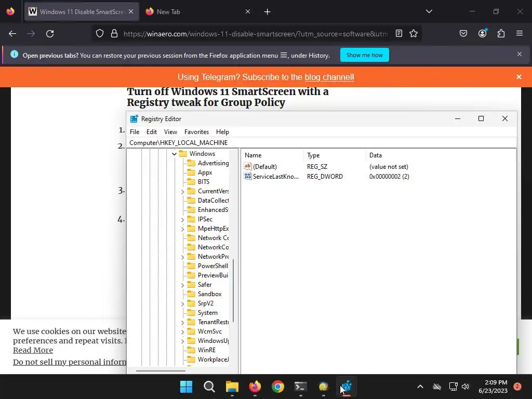Open the list all tabs chevron
Image resolution: width=532 pixels, height=399 pixels.
pos(429,11)
